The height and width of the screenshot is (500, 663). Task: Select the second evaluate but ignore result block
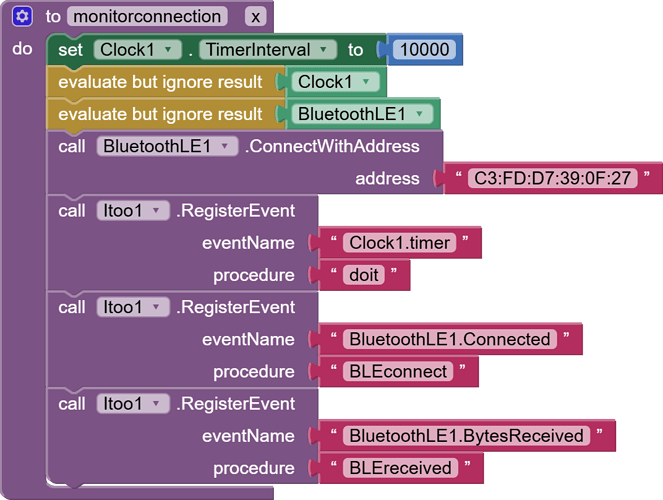(x=160, y=114)
